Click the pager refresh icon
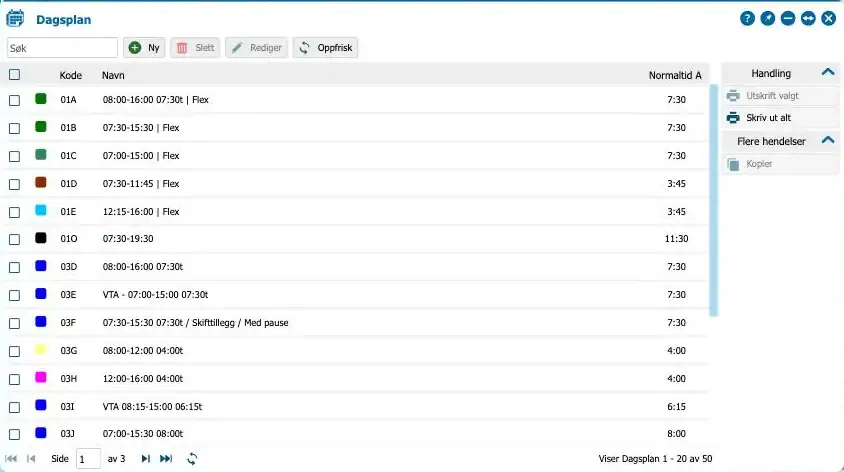 [x=192, y=459]
